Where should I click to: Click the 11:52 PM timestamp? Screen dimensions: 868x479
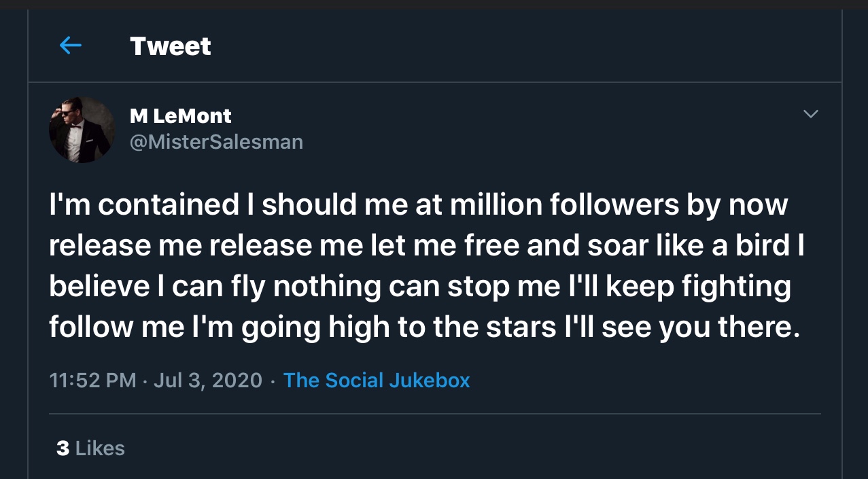pos(93,380)
